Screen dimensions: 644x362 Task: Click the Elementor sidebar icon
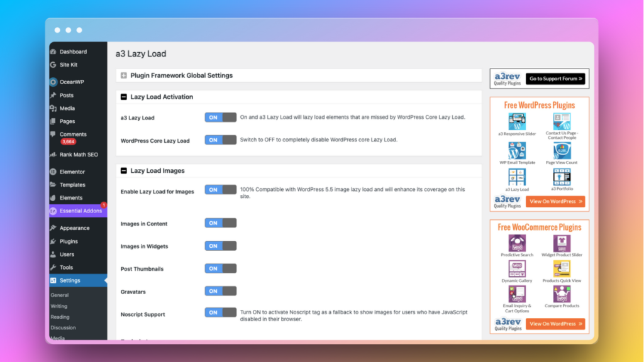coord(53,172)
